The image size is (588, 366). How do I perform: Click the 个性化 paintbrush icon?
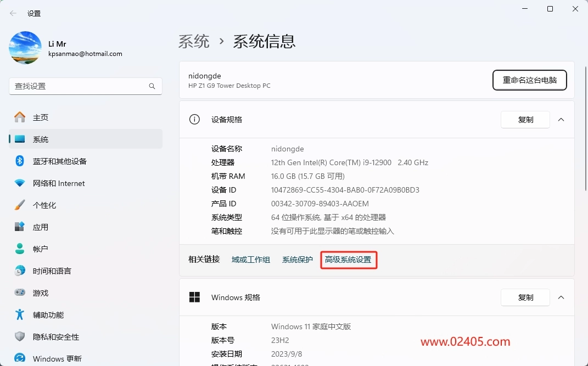point(20,205)
